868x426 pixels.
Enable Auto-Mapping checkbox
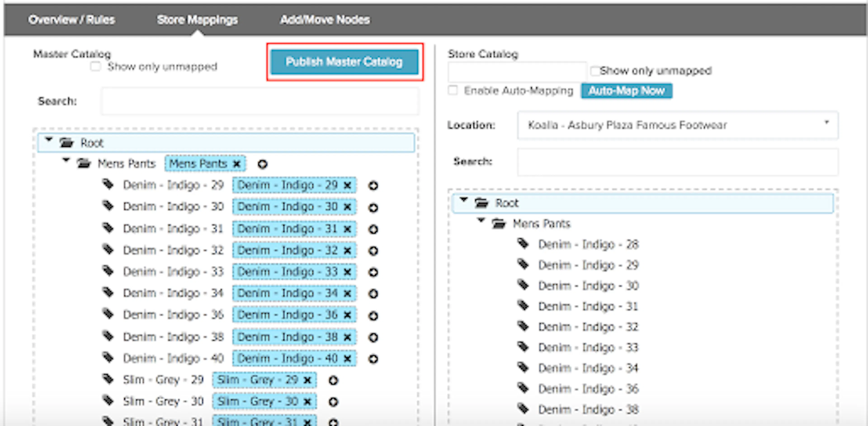[x=453, y=90]
